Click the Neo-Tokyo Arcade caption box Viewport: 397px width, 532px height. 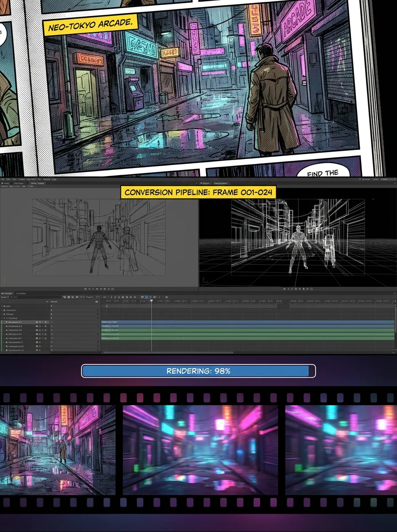pyautogui.click(x=91, y=25)
